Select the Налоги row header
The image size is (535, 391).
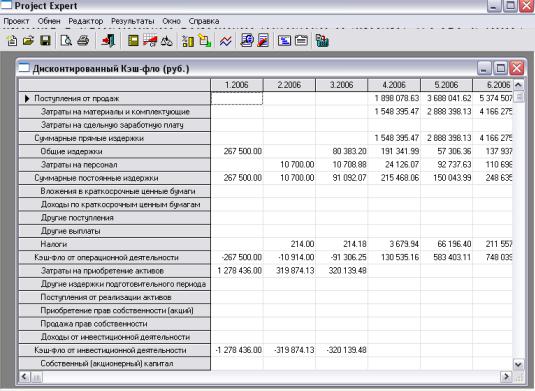(x=115, y=244)
